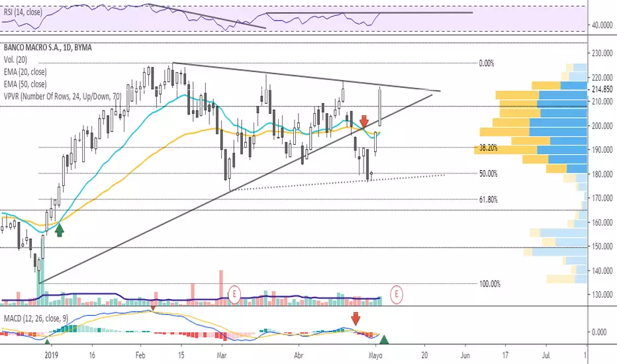Click the 170.000 price axis label
Viewport: 617px width, 364px height.
click(602, 199)
